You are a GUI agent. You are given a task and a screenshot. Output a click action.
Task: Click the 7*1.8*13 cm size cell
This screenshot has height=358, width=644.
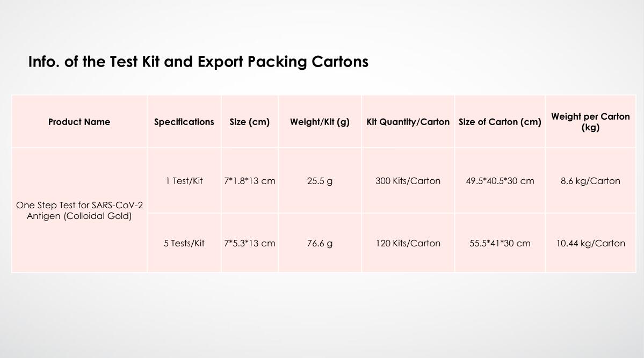pos(250,181)
